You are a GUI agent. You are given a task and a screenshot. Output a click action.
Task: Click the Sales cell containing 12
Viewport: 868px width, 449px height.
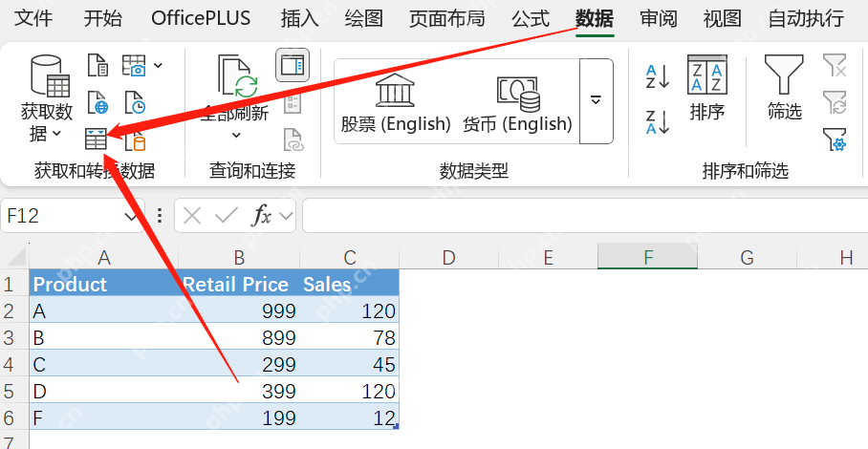click(x=349, y=417)
